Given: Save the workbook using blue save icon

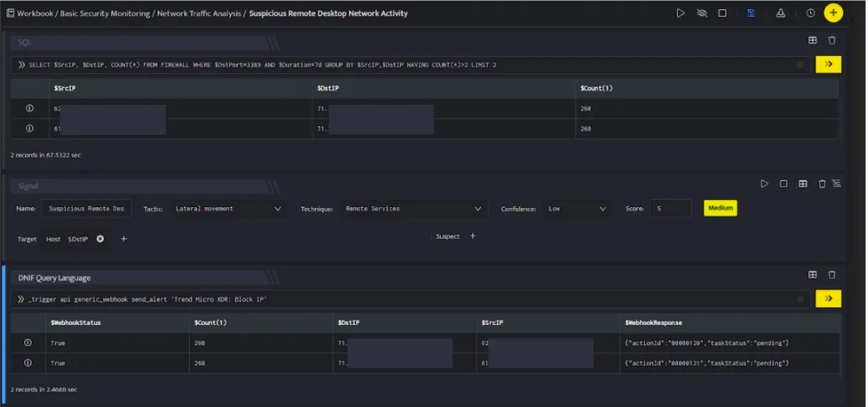Looking at the screenshot, I should pyautogui.click(x=751, y=13).
